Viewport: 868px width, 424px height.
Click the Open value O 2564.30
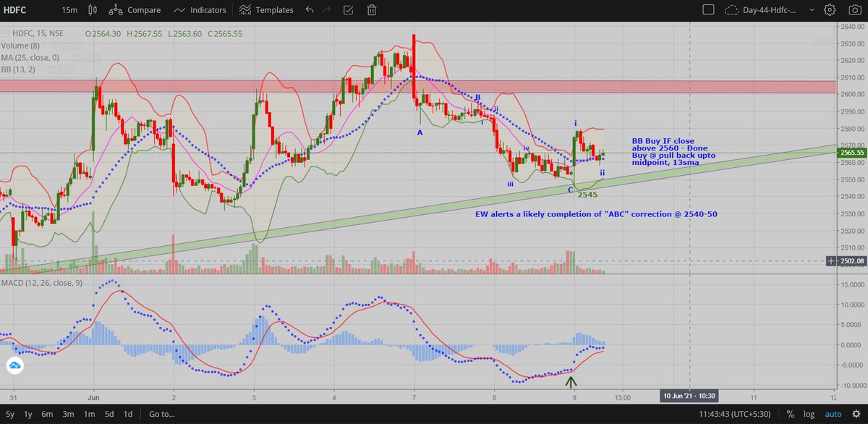[x=104, y=34]
